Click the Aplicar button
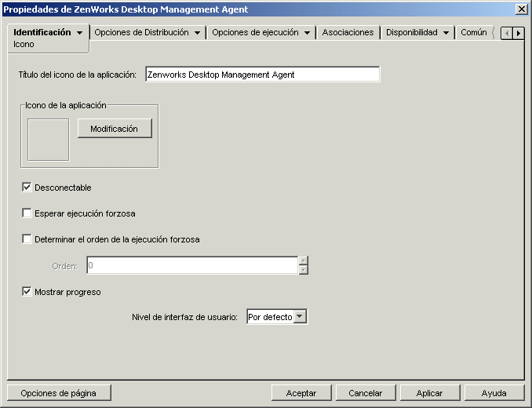Screen dimensions: 532x408 click(x=430, y=393)
